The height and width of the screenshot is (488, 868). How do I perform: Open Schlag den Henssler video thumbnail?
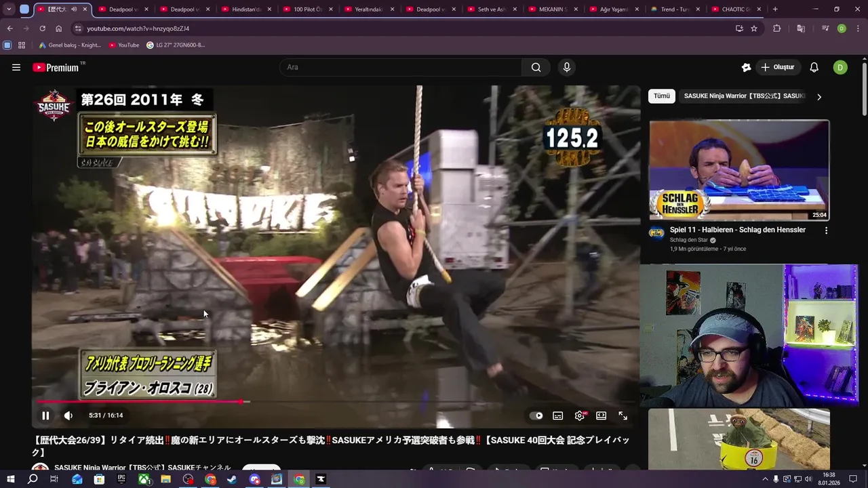[x=739, y=171]
